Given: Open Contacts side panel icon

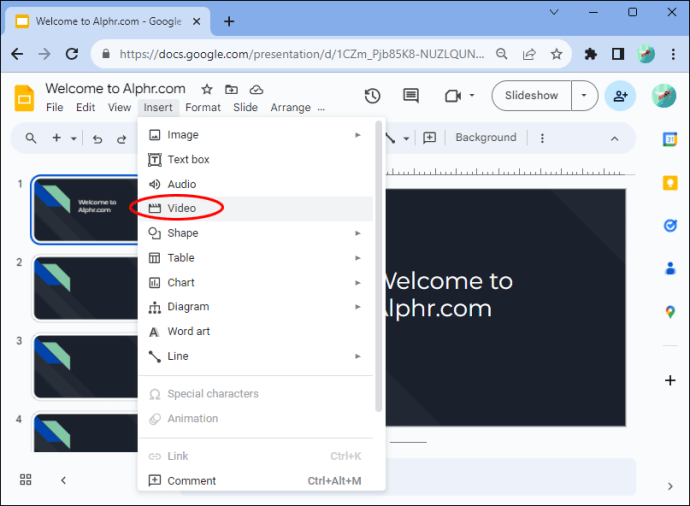Looking at the screenshot, I should pos(670,268).
